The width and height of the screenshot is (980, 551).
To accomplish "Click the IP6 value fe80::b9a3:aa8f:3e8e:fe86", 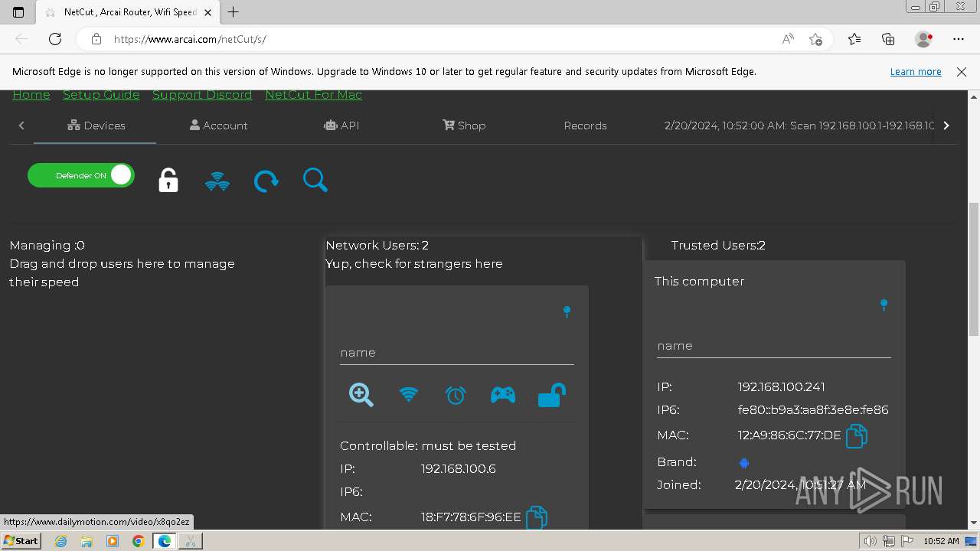I will (813, 410).
